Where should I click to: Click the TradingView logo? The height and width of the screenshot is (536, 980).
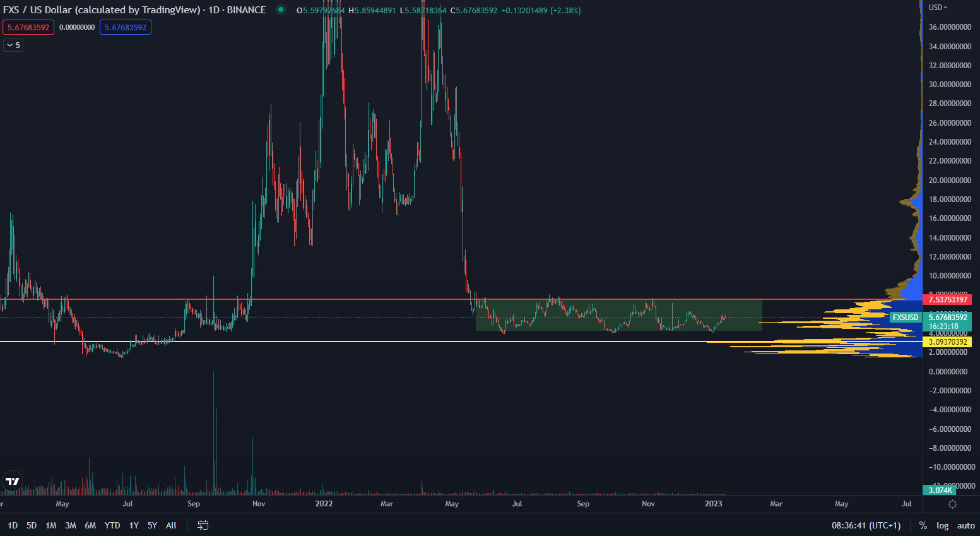(12, 481)
